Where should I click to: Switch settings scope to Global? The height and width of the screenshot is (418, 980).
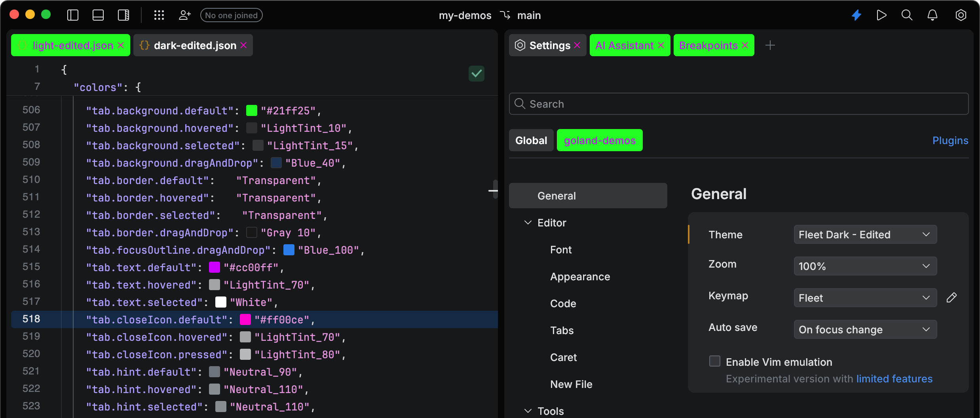point(531,140)
